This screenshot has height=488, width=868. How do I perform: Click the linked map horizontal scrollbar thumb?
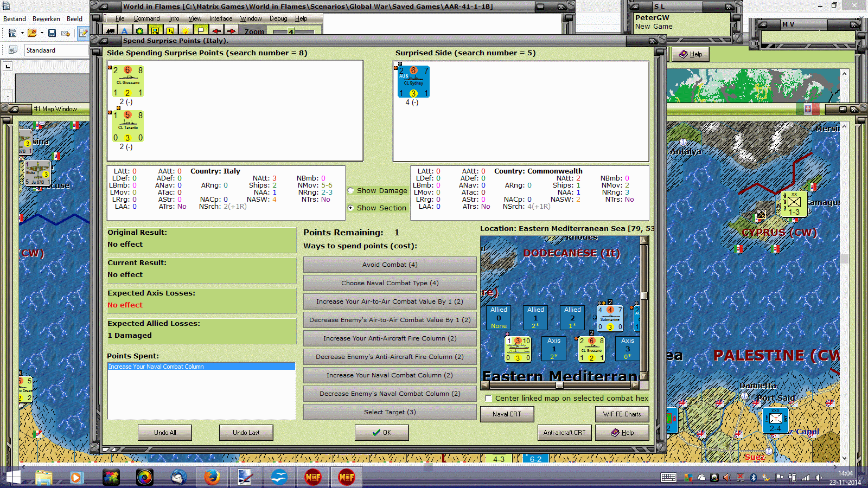pyautogui.click(x=559, y=386)
